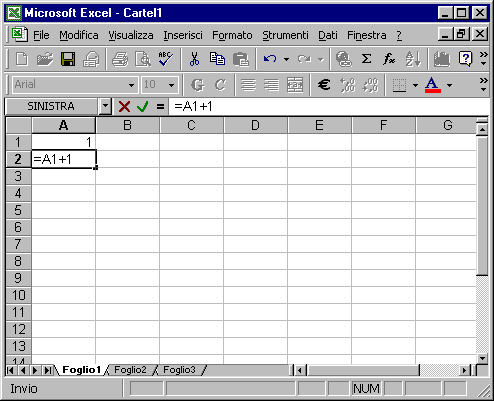494x401 pixels.
Task: Open the fx paste function wizard
Action: coord(389,59)
